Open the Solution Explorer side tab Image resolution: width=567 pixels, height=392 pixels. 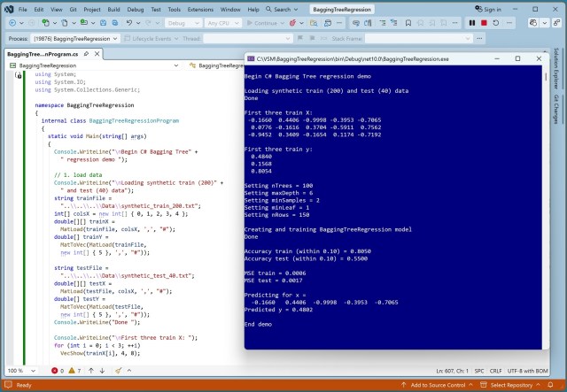(556, 68)
